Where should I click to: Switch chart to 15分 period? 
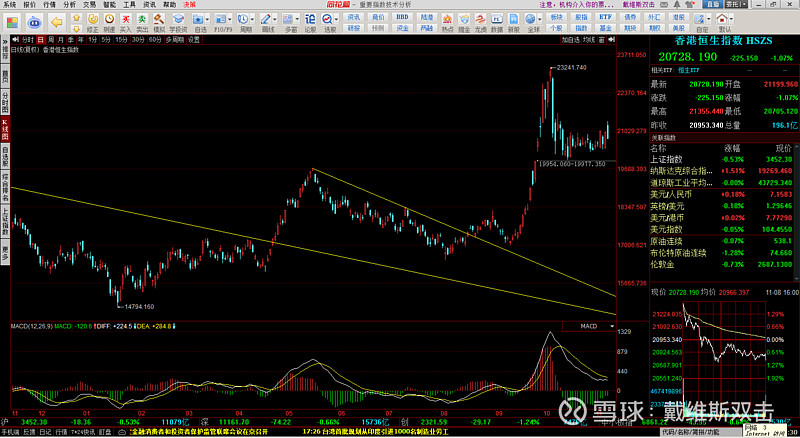121,40
